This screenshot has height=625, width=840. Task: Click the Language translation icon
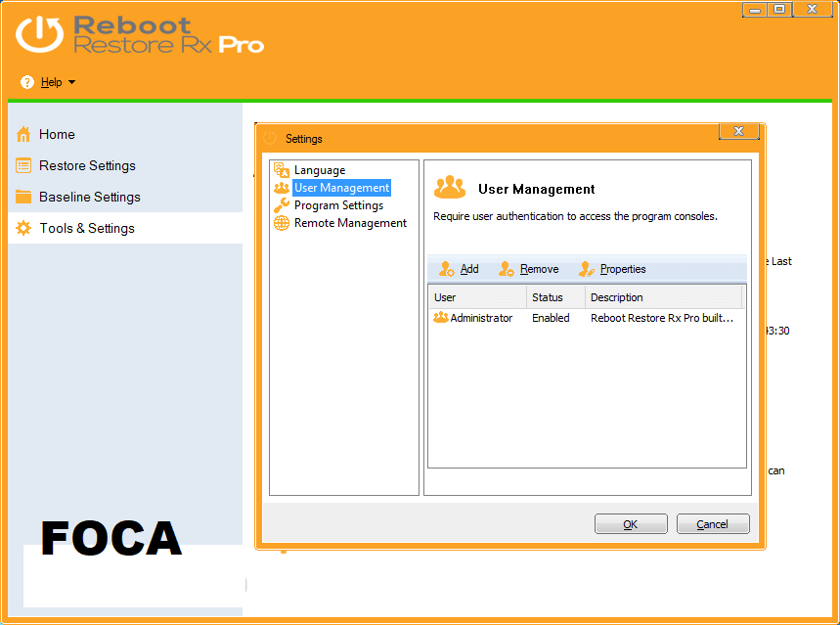click(x=282, y=170)
